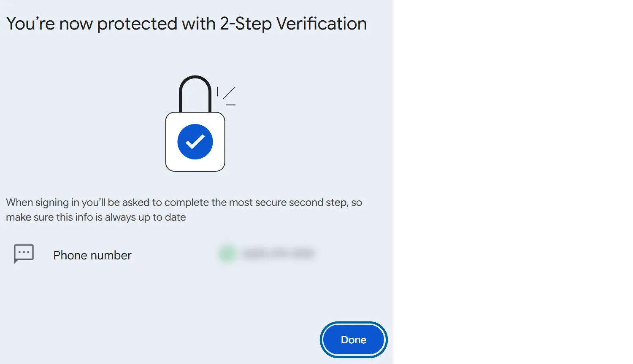Screen dimensions: 633x364
Task: Click the signing-in instructions paragraph
Action: tap(184, 210)
